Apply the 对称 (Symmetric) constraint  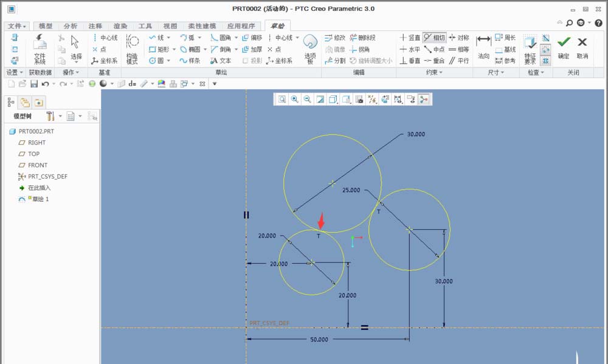[459, 38]
